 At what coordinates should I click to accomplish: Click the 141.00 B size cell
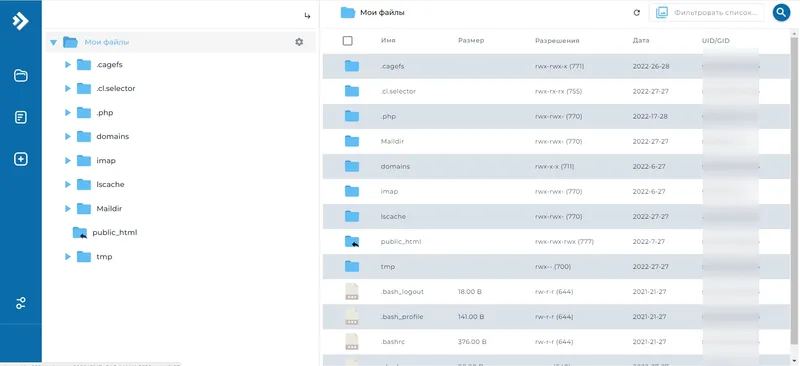point(471,316)
